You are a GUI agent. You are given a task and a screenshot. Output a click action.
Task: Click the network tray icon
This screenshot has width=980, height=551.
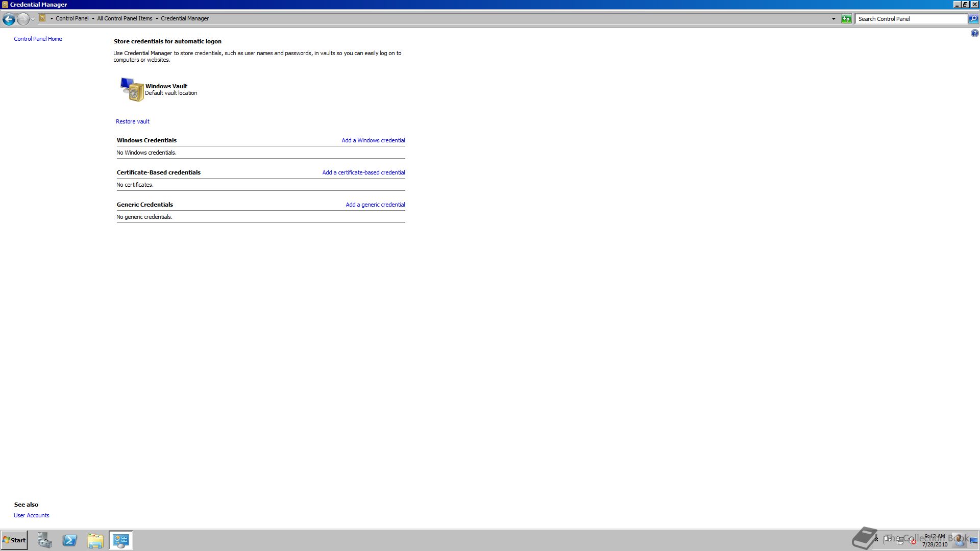point(900,540)
